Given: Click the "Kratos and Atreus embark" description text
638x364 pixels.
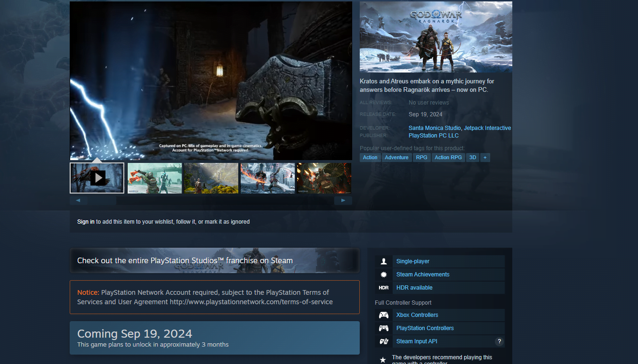Looking at the screenshot, I should click(x=427, y=86).
